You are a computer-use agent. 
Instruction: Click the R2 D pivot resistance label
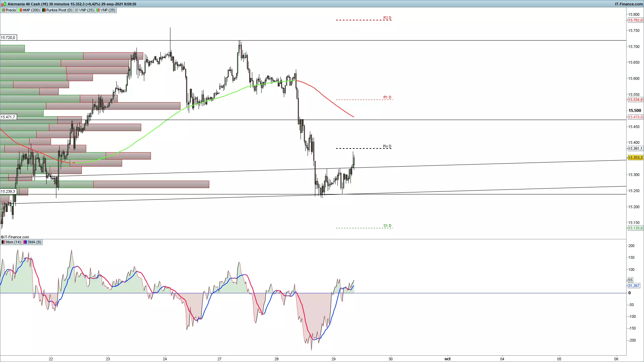(387, 18)
